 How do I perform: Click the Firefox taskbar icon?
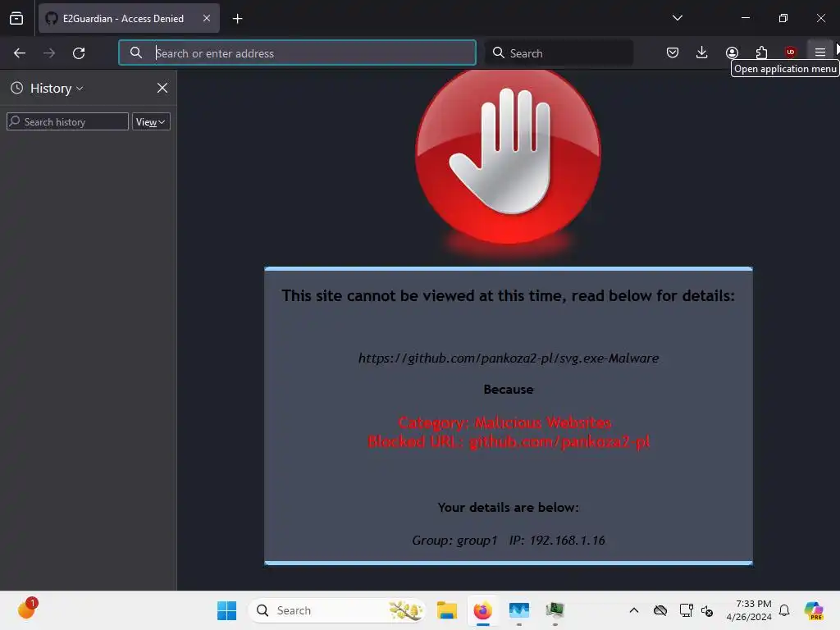pos(482,610)
